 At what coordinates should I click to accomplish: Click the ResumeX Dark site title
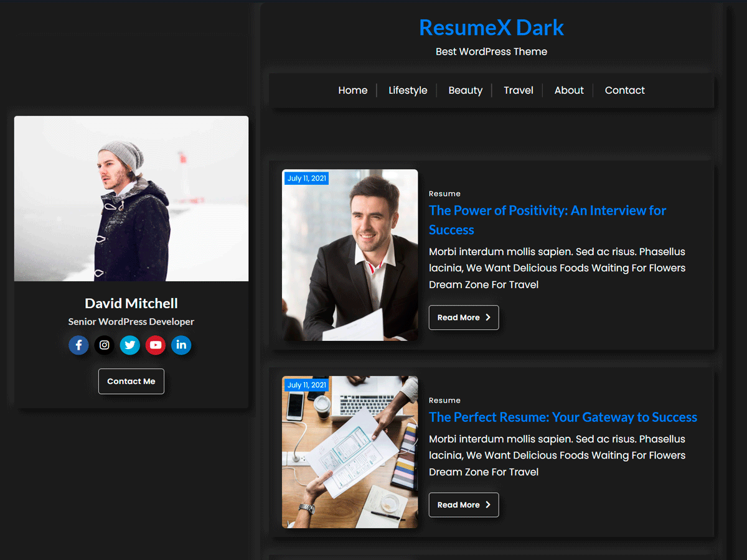491,27
